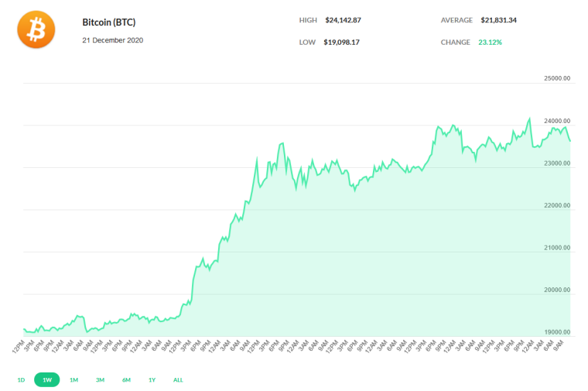
Task: Click the 20000.00 axis label
Action: pyautogui.click(x=557, y=290)
